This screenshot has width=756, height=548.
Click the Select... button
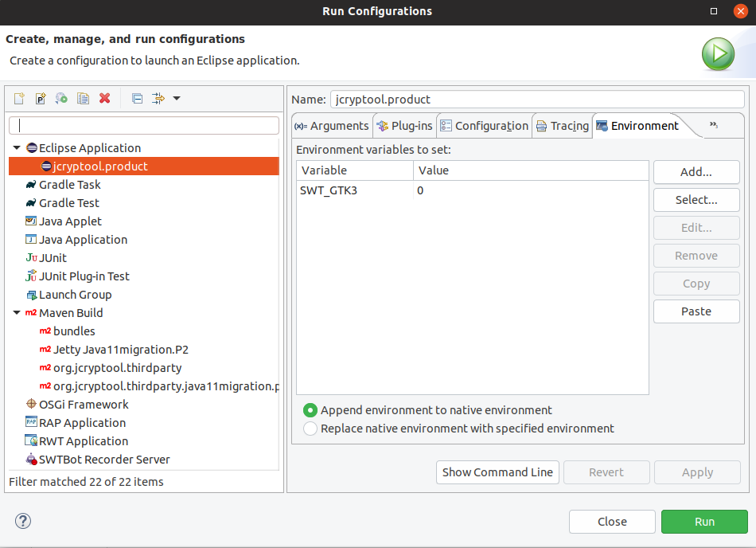[696, 200]
